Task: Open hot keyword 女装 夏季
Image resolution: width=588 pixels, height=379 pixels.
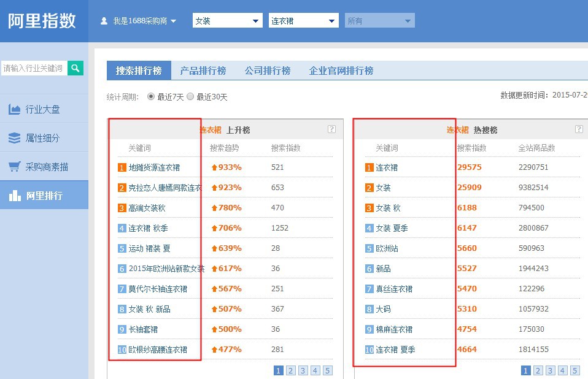Action: [392, 228]
